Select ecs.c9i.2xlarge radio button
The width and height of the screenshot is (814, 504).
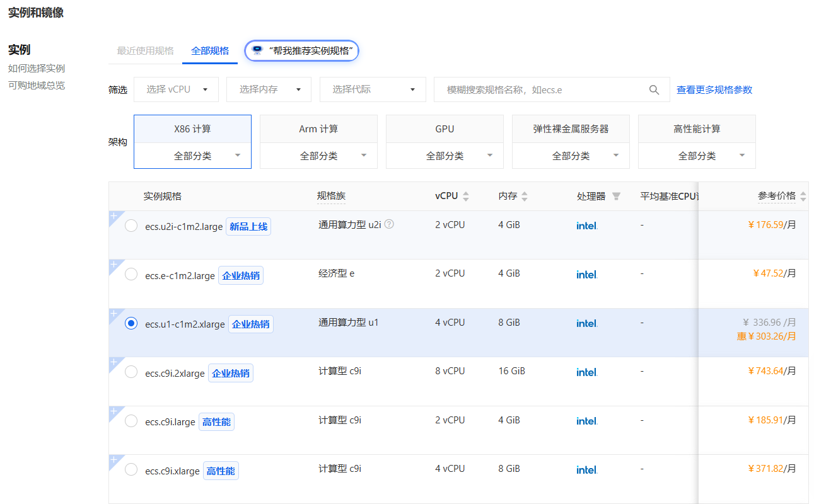click(131, 372)
